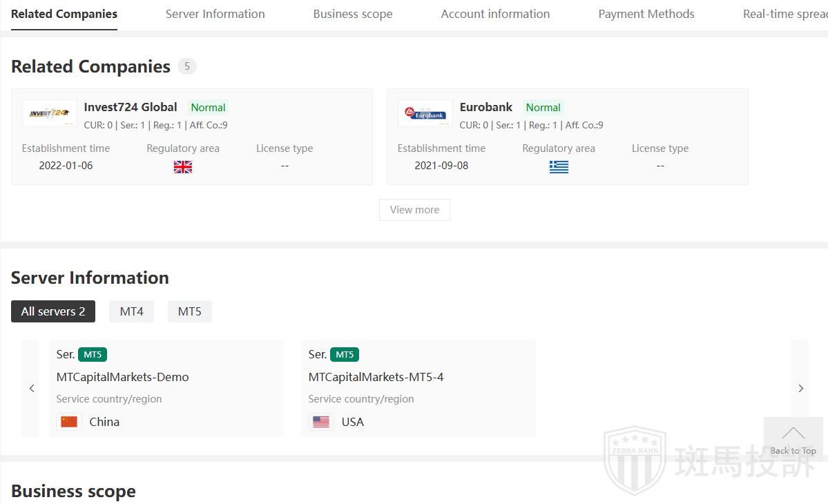The height and width of the screenshot is (504, 828).
Task: Show next servers with right arrow
Action: 800,389
